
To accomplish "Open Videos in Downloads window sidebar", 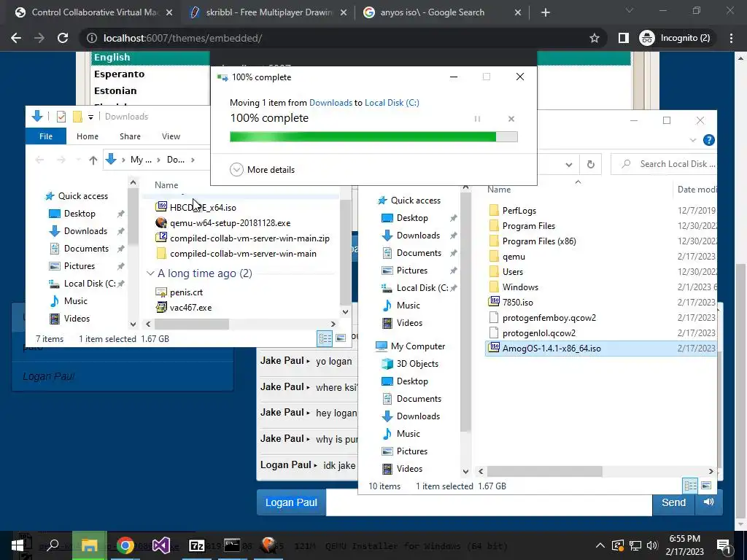I will [x=77, y=319].
